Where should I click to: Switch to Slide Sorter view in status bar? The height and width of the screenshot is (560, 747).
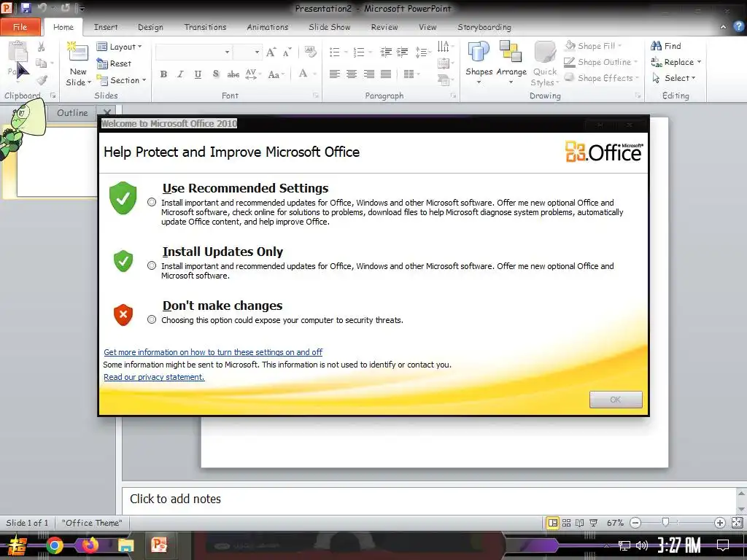click(566, 523)
